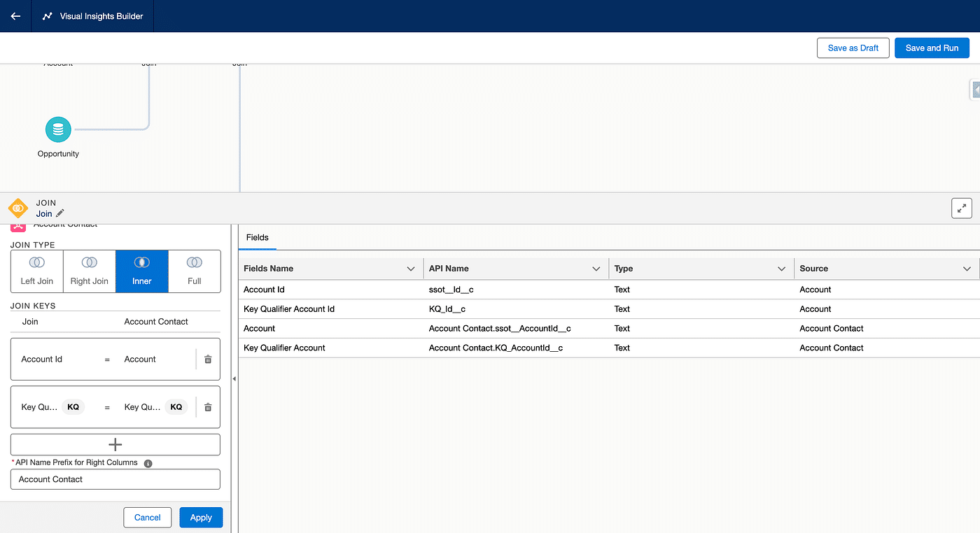The width and height of the screenshot is (980, 533).
Task: Open the Source column menu
Action: (967, 269)
